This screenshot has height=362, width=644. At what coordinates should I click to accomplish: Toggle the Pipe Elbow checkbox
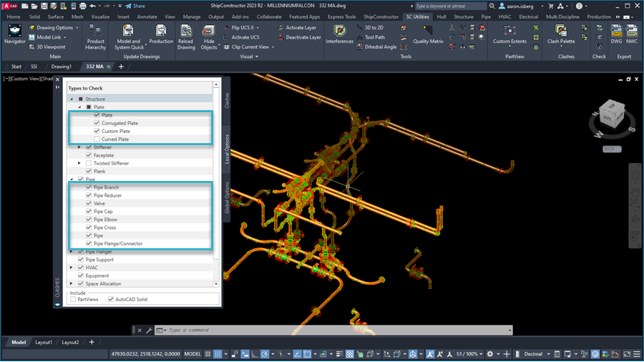click(89, 219)
